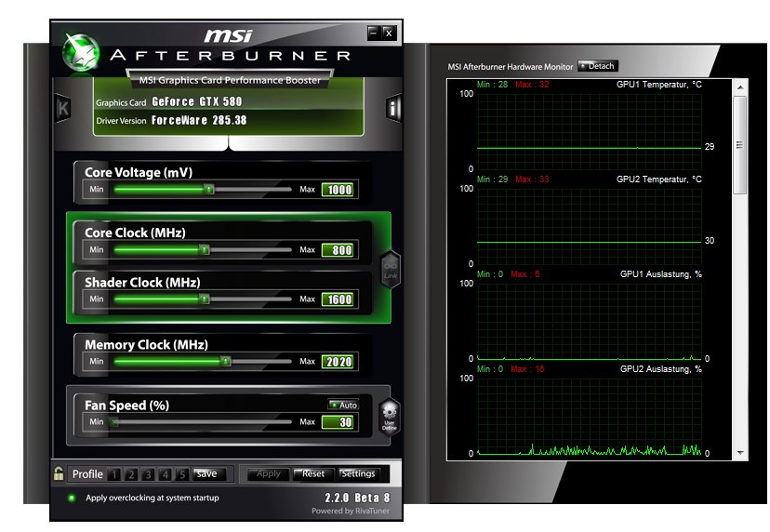This screenshot has width=770, height=532.
Task: Click the MSI Afterburner Hardware Monitor title
Action: coord(511,67)
